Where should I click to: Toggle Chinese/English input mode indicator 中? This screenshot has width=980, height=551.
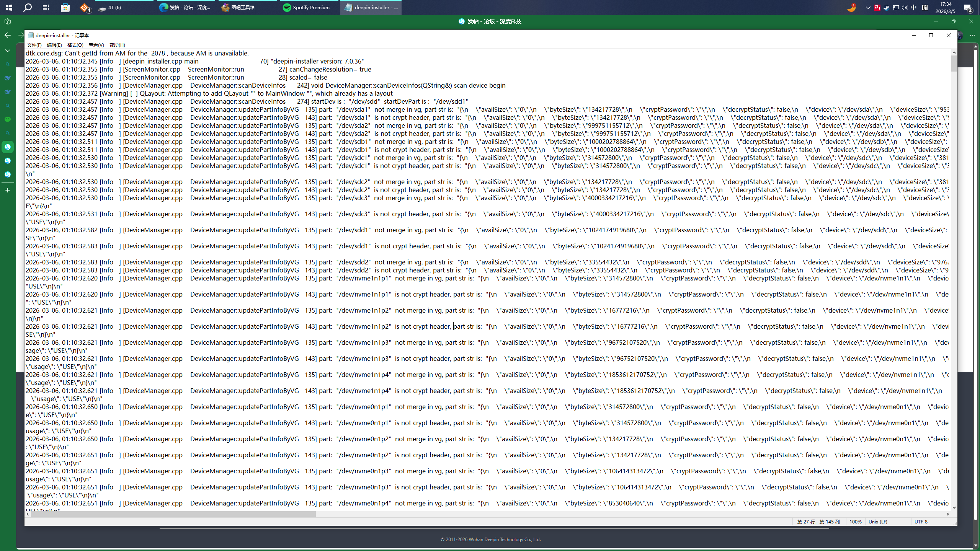pos(914,8)
